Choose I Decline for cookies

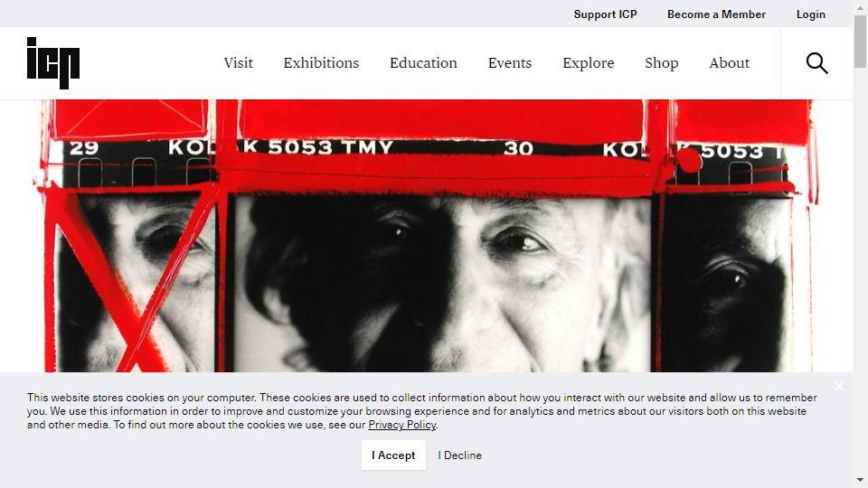click(460, 455)
